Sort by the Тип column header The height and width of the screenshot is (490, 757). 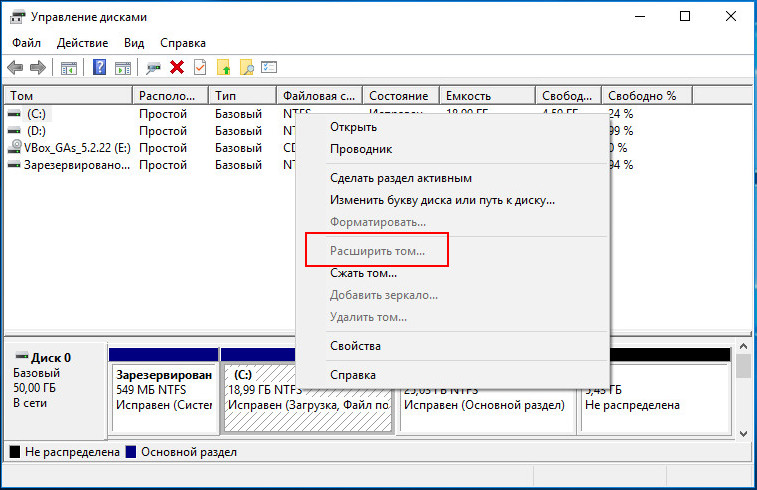(x=243, y=96)
